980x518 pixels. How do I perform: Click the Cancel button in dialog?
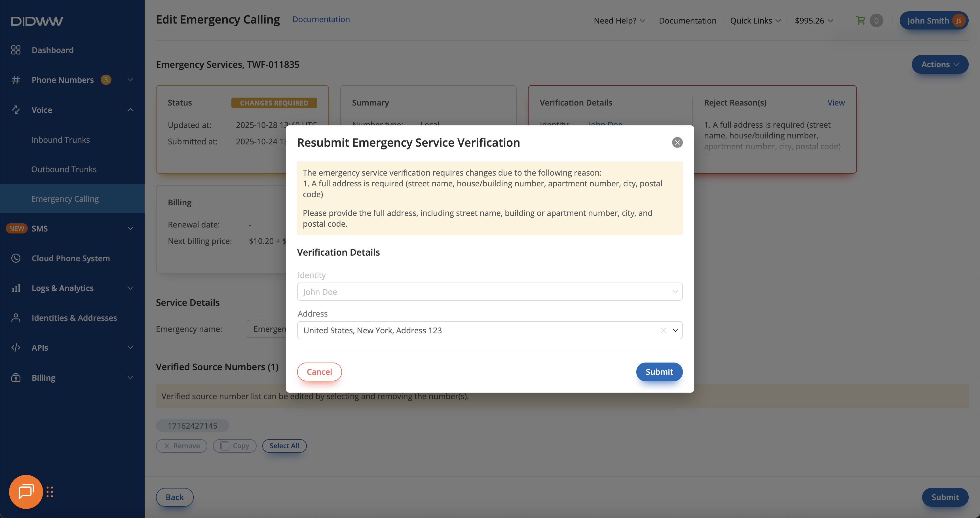(x=319, y=371)
